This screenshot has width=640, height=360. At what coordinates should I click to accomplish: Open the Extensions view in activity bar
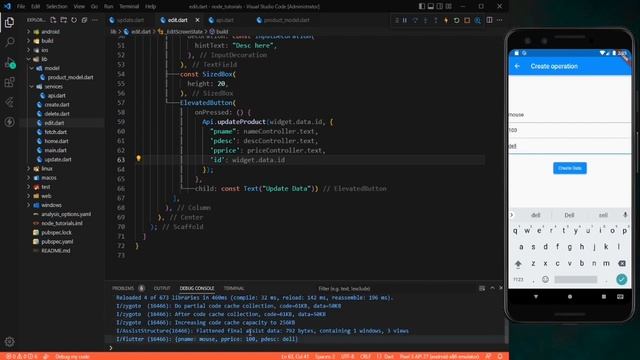(x=9, y=82)
